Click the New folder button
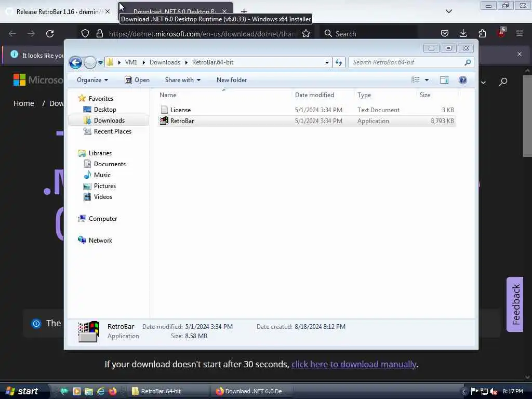Image resolution: width=532 pixels, height=399 pixels. pyautogui.click(x=232, y=80)
